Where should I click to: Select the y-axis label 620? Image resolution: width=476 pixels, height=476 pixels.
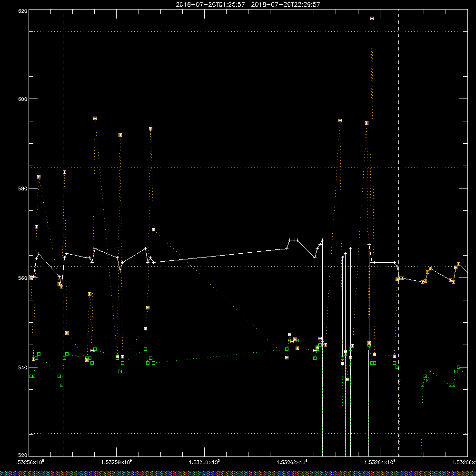pyautogui.click(x=23, y=11)
